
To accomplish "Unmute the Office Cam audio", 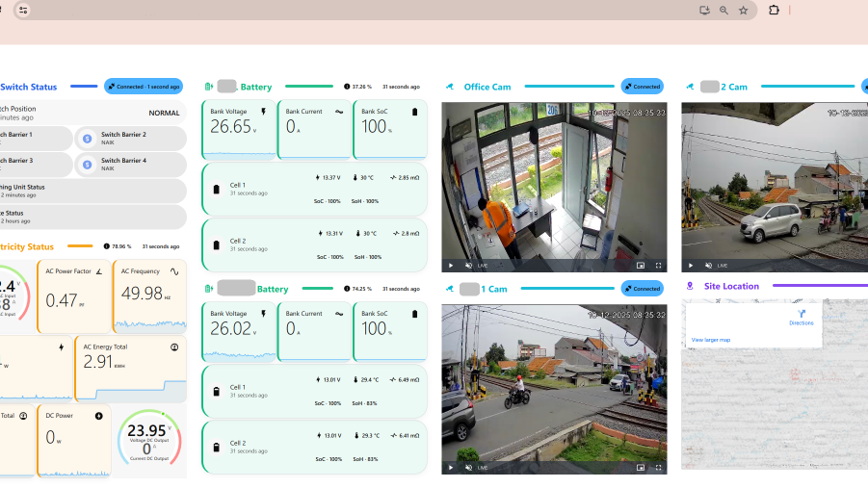I will click(469, 266).
